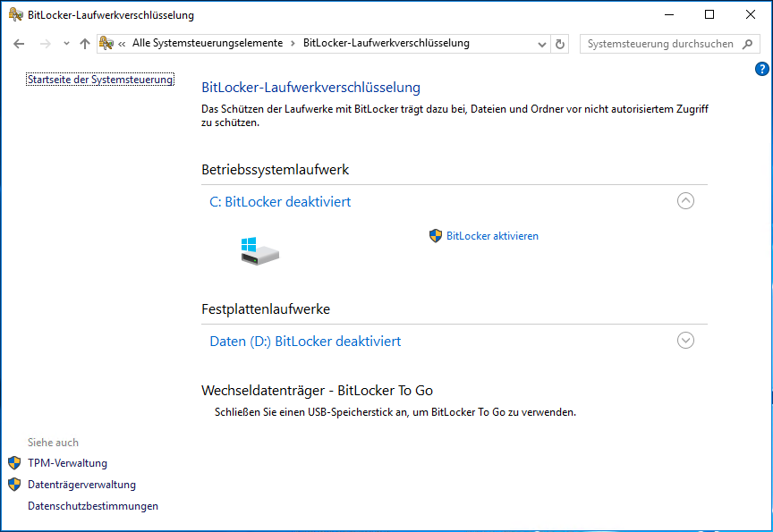Click the breadcrumb arrow after Alle Systemsteuerungselemente
This screenshot has height=532, width=773.
(293, 44)
